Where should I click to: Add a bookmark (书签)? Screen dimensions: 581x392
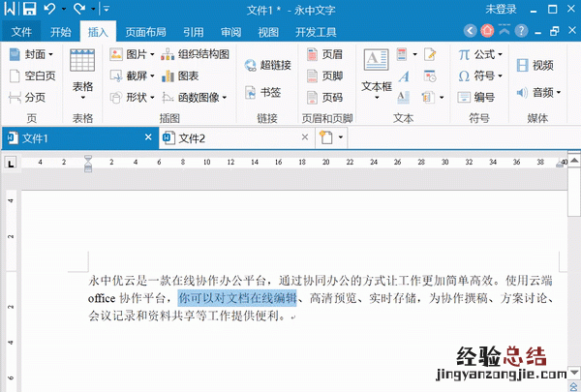pyautogui.click(x=261, y=93)
